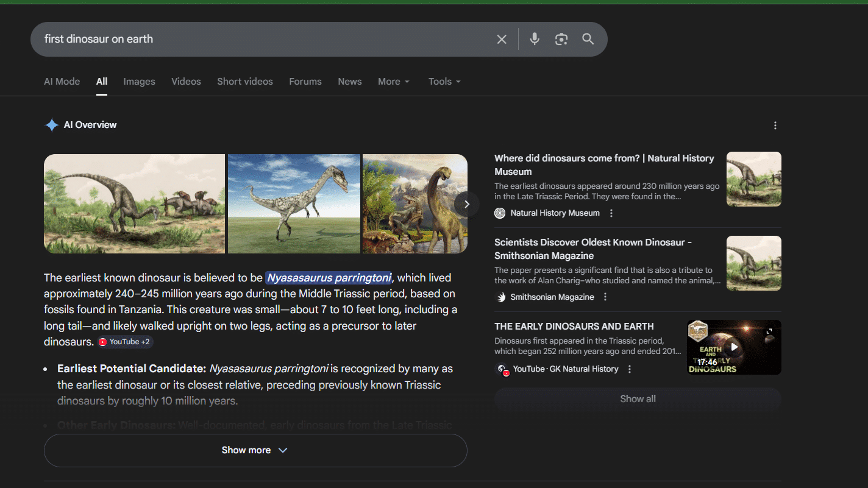Click the microphone icon for voice search

point(534,39)
